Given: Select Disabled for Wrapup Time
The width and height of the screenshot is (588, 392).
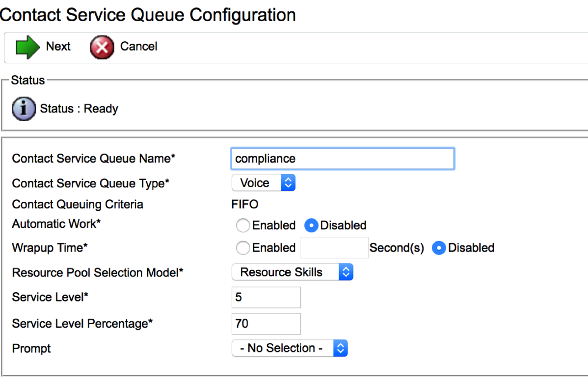Looking at the screenshot, I should 439,248.
